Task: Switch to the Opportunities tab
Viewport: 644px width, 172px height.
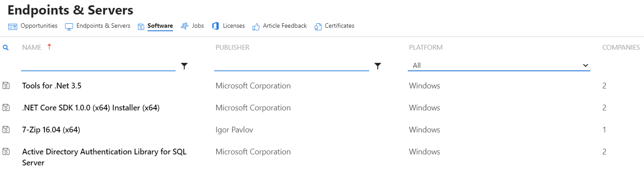Action: pyautogui.click(x=33, y=26)
